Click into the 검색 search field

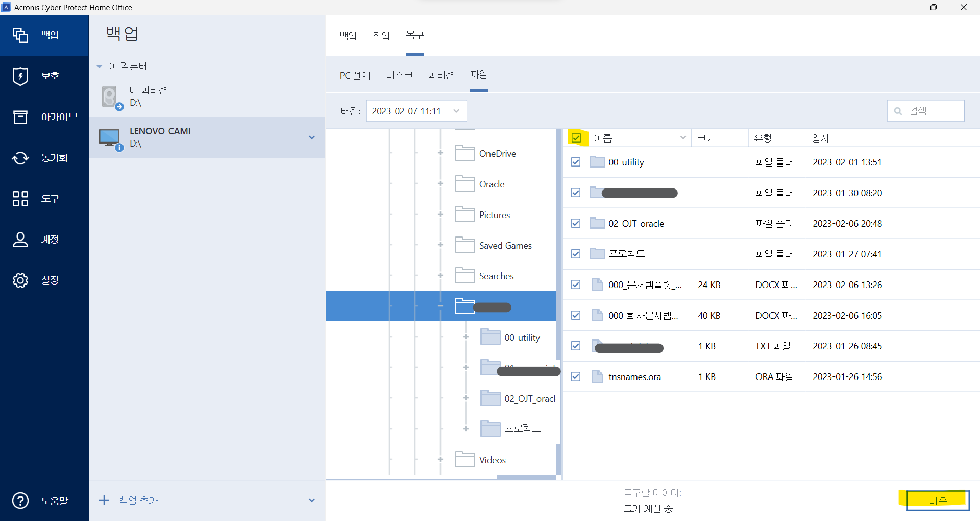[x=926, y=111]
